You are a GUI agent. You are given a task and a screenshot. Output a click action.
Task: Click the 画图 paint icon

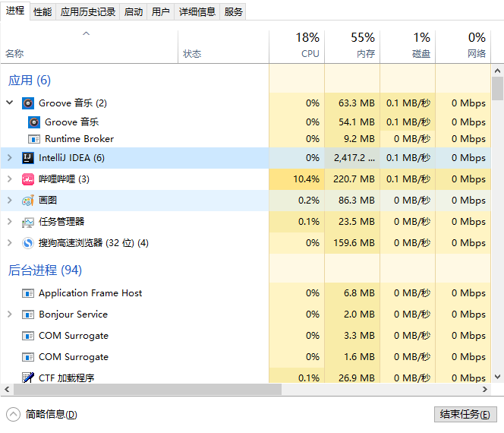pyautogui.click(x=27, y=201)
